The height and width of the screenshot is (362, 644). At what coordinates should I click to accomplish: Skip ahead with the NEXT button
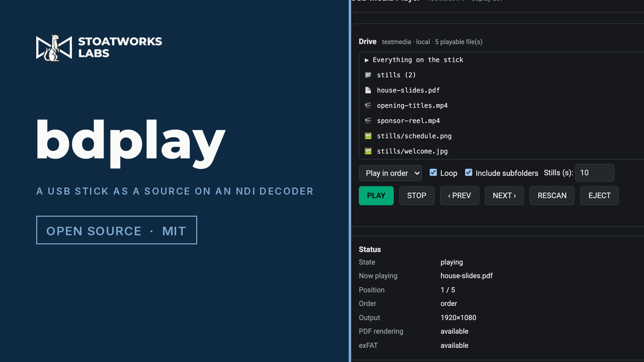point(504,196)
